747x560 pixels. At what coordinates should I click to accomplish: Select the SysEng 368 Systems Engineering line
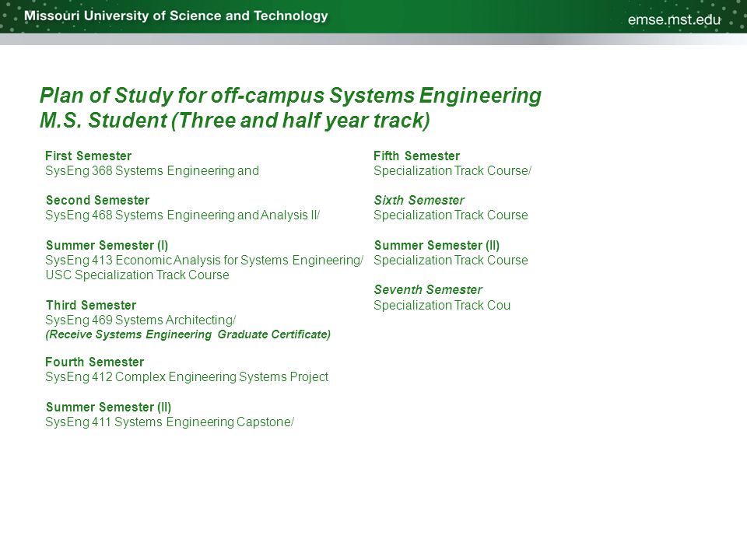(x=152, y=171)
